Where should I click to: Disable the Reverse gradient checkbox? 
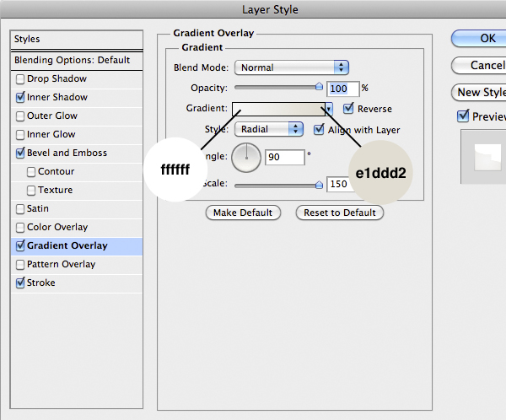click(349, 109)
